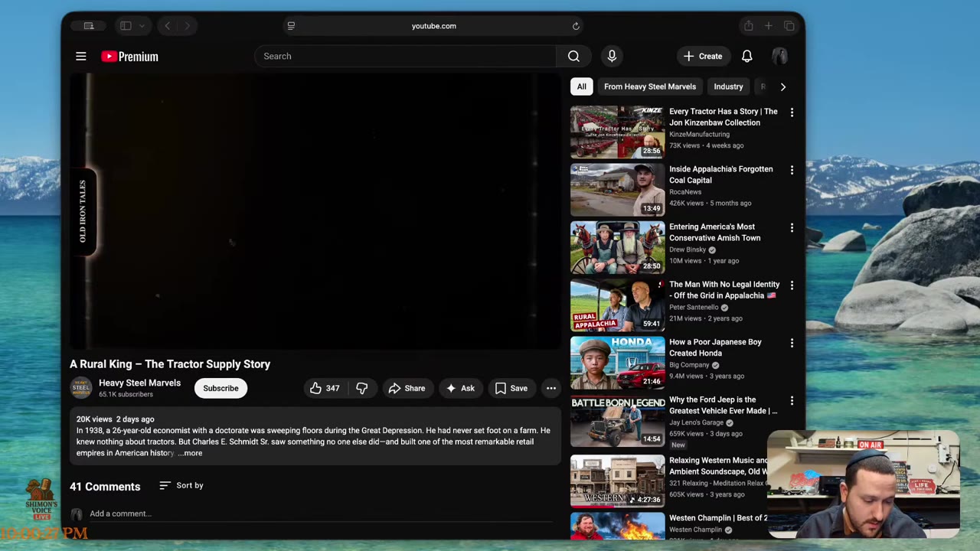This screenshot has height=551, width=980.
Task: Toggle the Safari sidebar button
Action: [126, 26]
